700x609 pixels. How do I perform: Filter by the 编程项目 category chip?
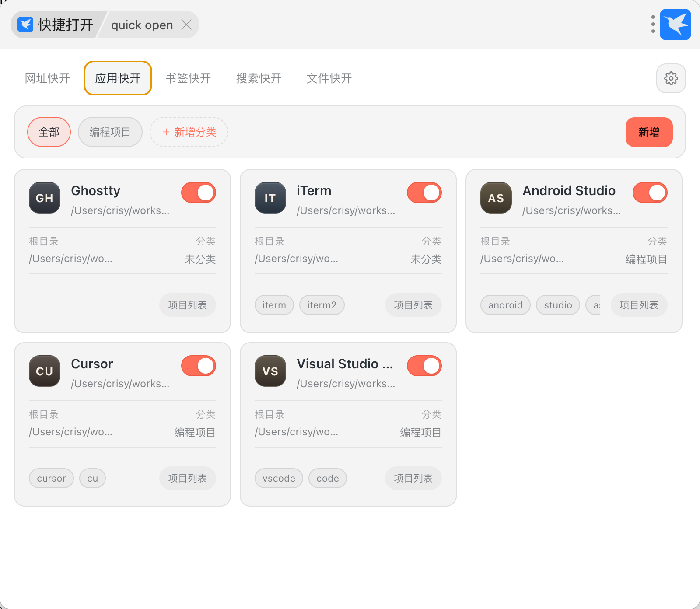coord(110,132)
